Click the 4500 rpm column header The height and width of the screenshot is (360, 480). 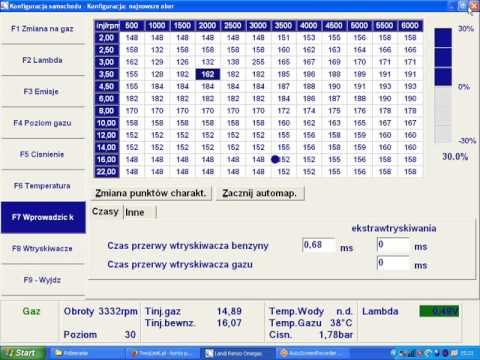click(x=334, y=26)
